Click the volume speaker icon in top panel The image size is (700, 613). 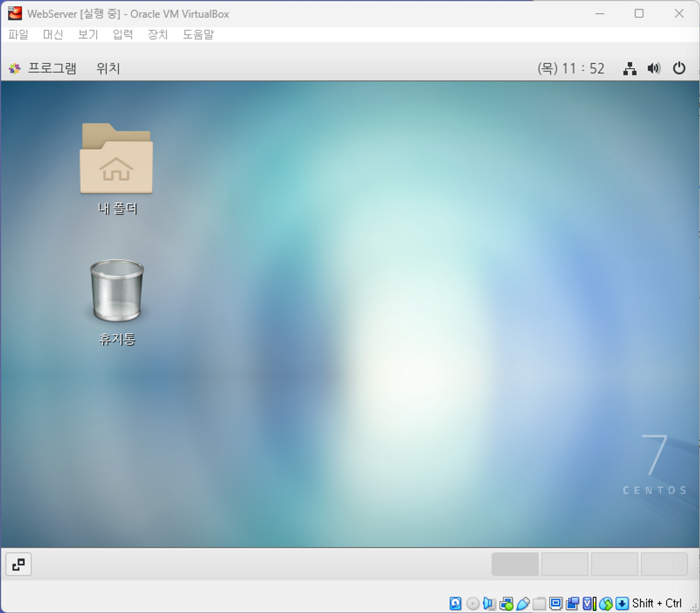654,68
